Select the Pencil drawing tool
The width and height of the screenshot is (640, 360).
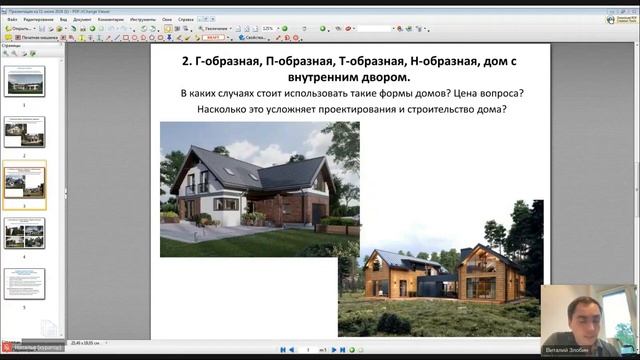pyautogui.click(x=179, y=38)
